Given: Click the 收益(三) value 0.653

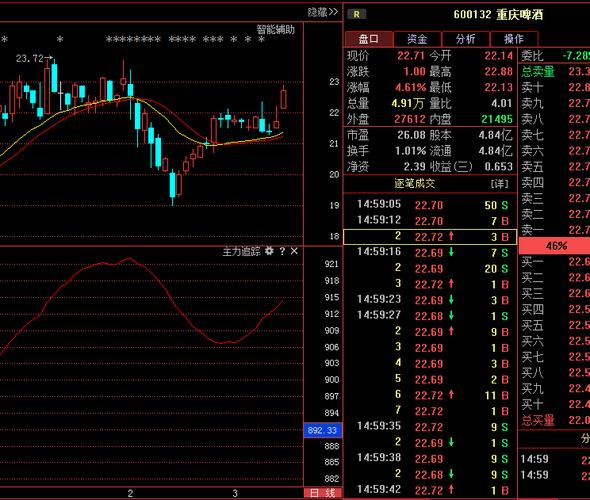Looking at the screenshot, I should coord(499,167).
